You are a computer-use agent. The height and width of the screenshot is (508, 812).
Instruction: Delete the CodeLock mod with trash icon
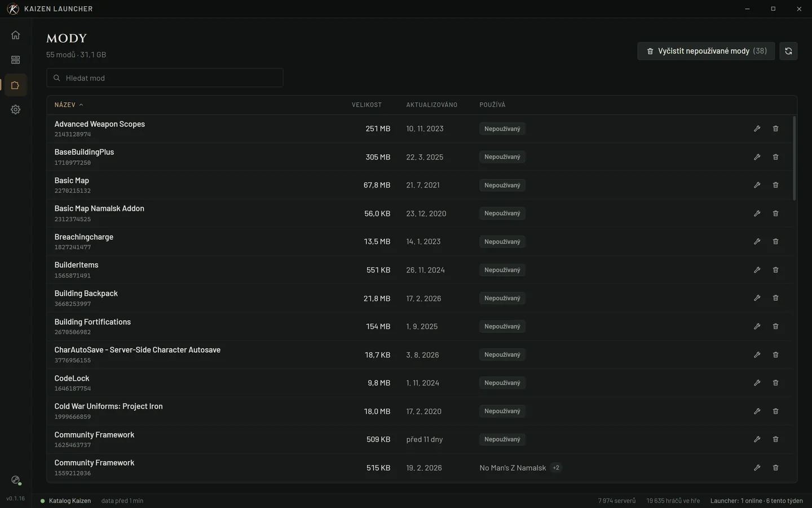775,383
